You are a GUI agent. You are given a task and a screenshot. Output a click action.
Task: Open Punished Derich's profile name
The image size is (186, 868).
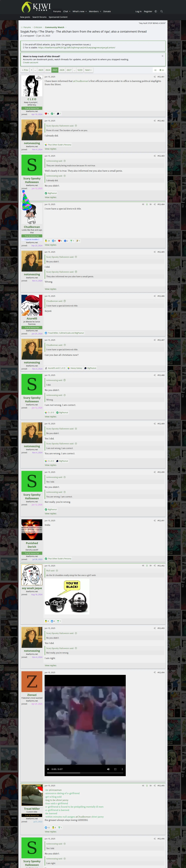point(32,545)
